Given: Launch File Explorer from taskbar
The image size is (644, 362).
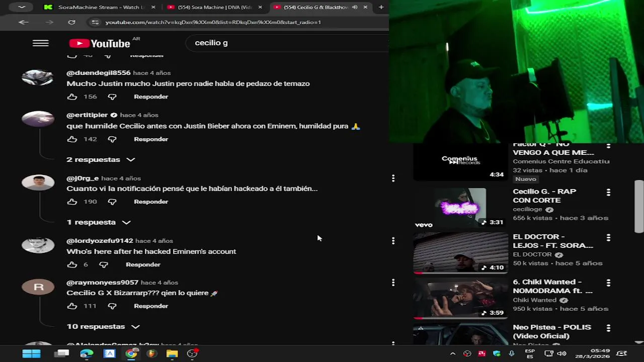Looking at the screenshot, I should (172, 353).
